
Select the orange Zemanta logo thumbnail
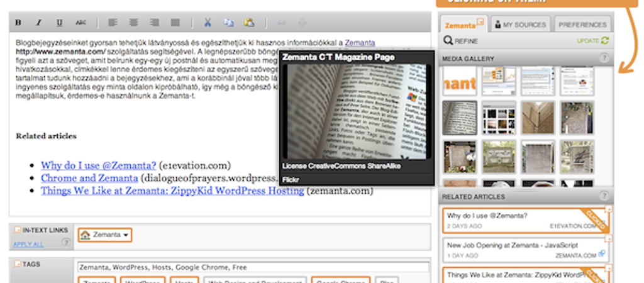tap(460, 81)
